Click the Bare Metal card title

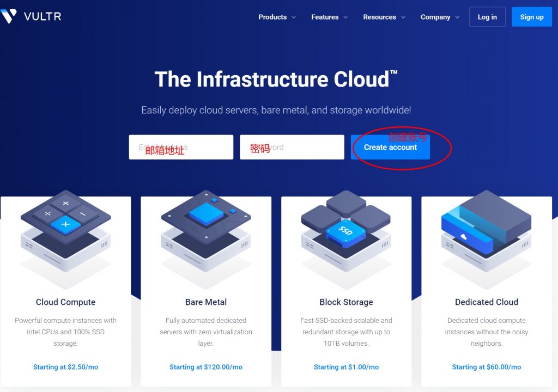click(x=205, y=302)
